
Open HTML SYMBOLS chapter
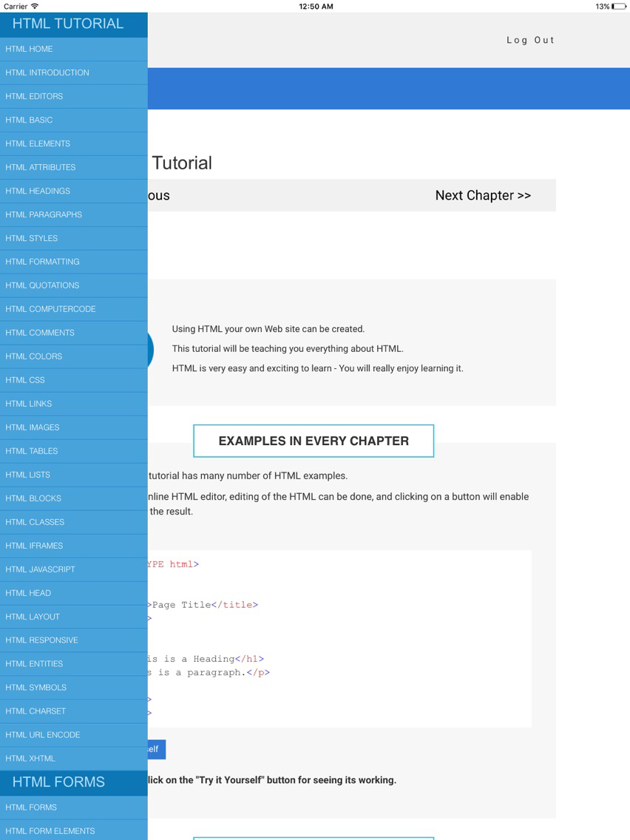click(x=73, y=688)
